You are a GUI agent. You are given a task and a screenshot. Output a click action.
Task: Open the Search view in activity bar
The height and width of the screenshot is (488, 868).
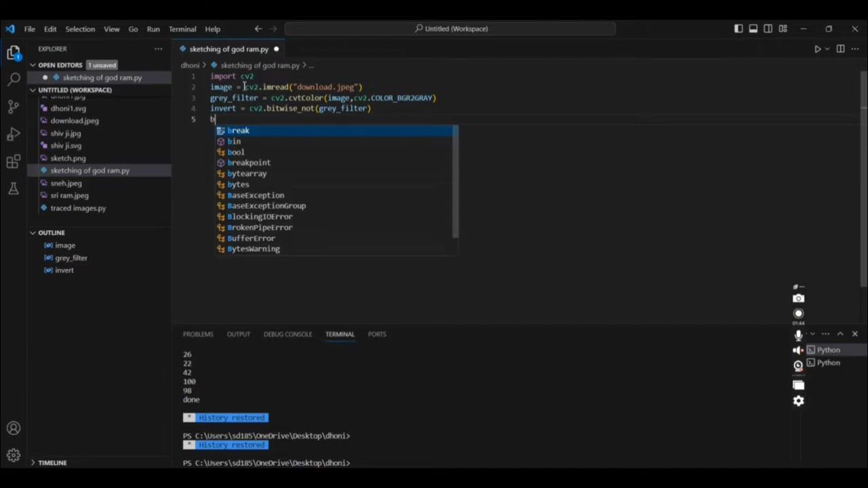[14, 79]
